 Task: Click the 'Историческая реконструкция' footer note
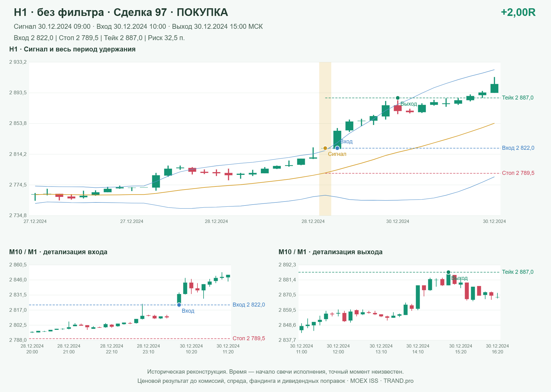275,372
